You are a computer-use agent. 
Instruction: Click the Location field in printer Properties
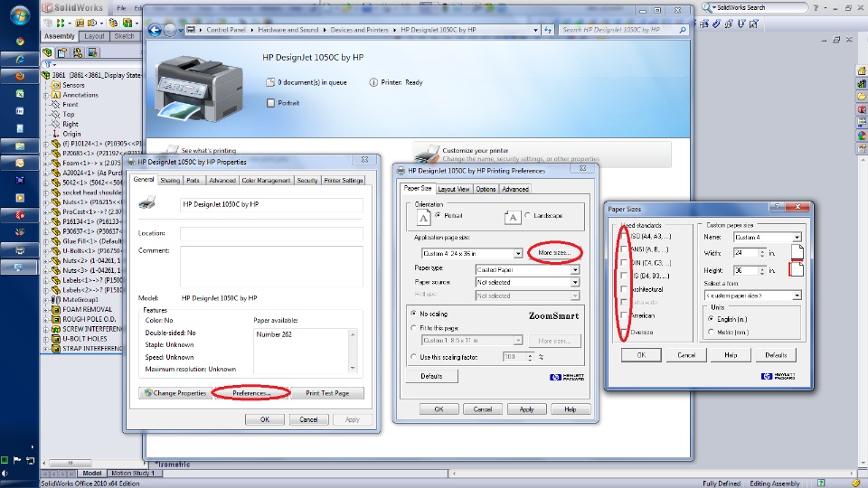pos(271,233)
